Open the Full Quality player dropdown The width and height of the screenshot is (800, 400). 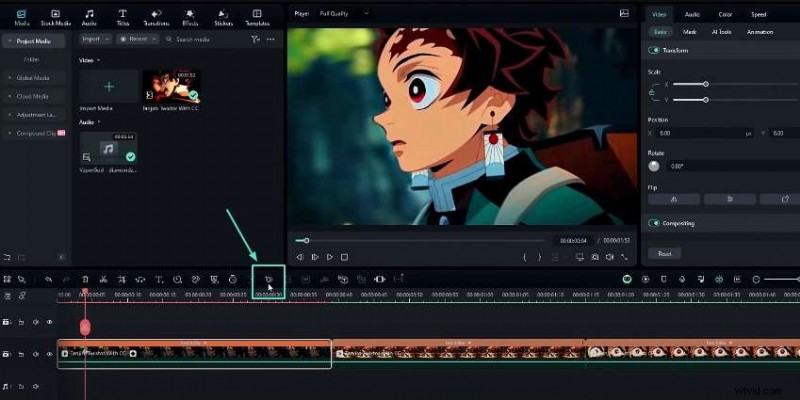tap(343, 13)
